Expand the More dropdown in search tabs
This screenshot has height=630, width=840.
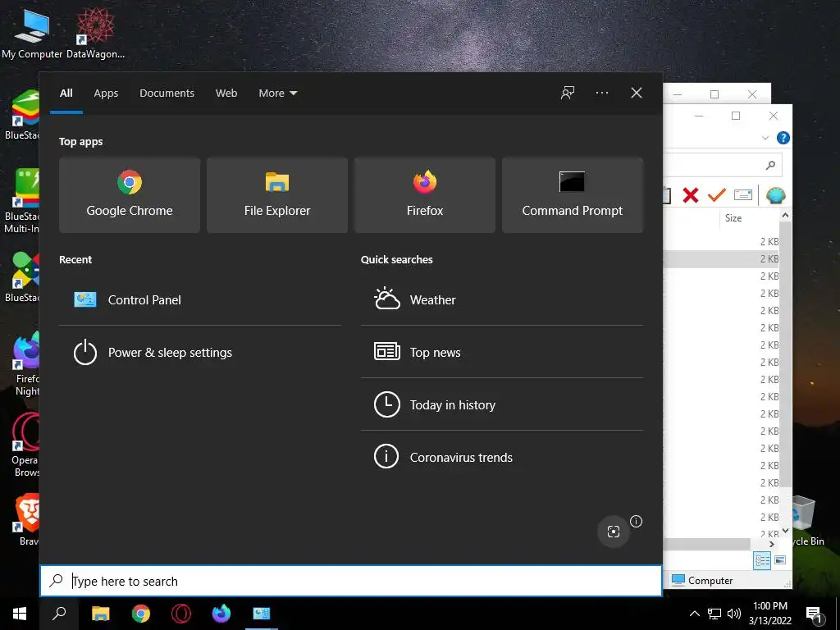277,94
